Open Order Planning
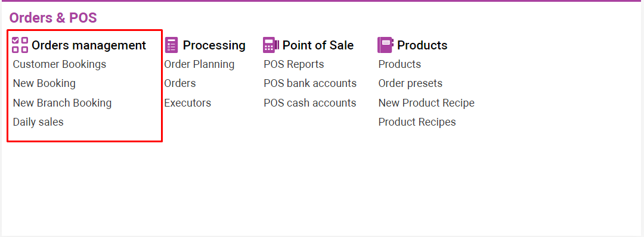 coord(199,64)
